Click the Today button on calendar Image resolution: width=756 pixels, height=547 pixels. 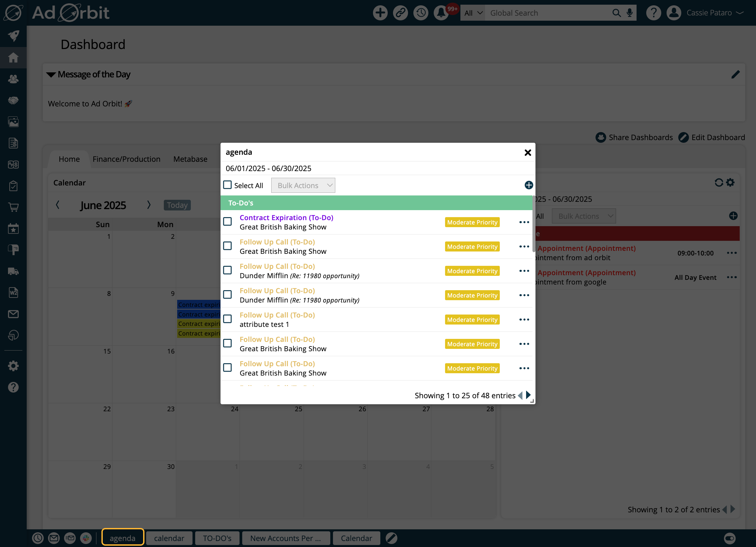click(177, 205)
